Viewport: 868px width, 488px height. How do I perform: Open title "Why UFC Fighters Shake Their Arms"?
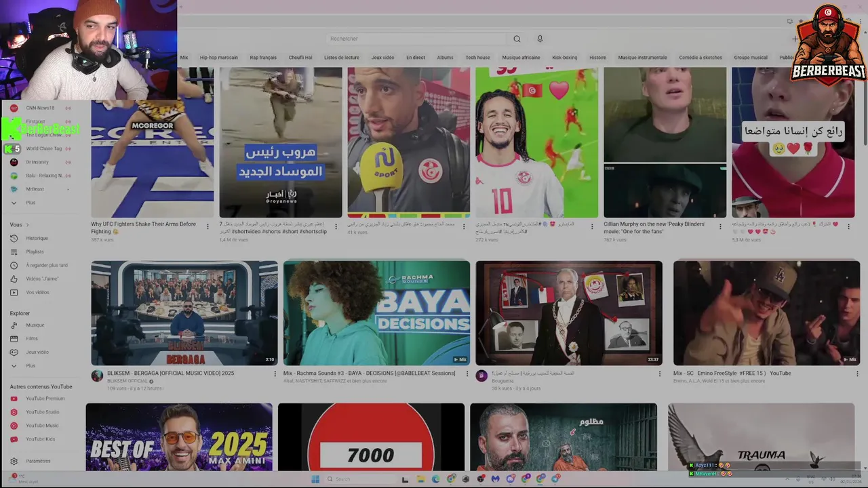144,227
